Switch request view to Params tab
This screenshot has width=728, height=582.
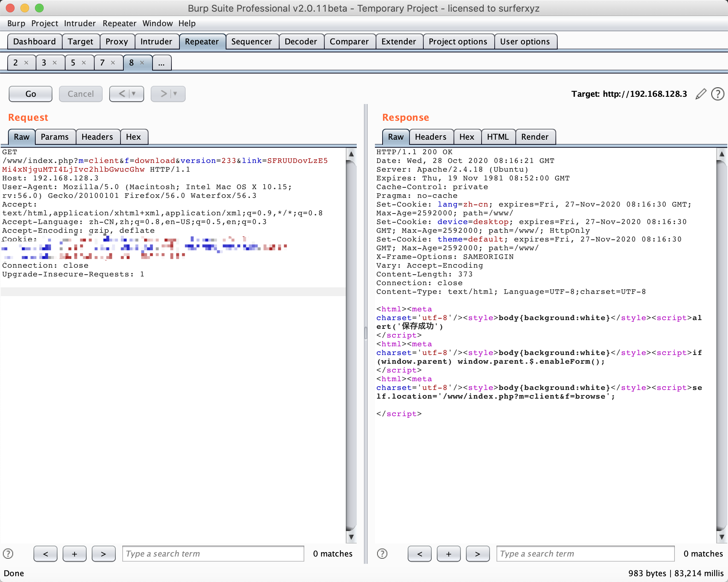[55, 137]
